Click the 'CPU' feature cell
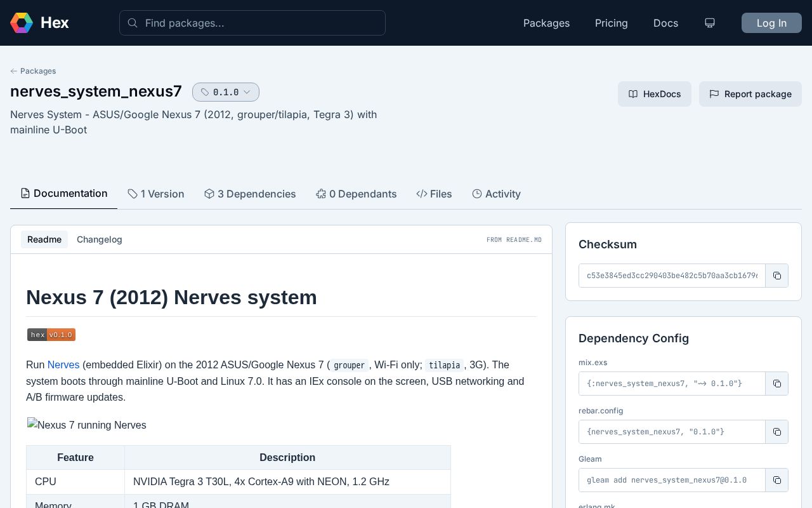 (75, 482)
